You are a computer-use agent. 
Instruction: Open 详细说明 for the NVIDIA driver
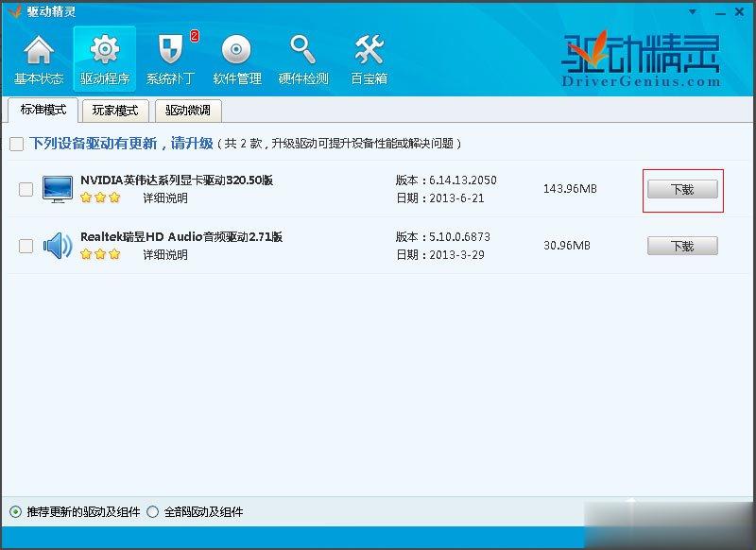(x=165, y=198)
